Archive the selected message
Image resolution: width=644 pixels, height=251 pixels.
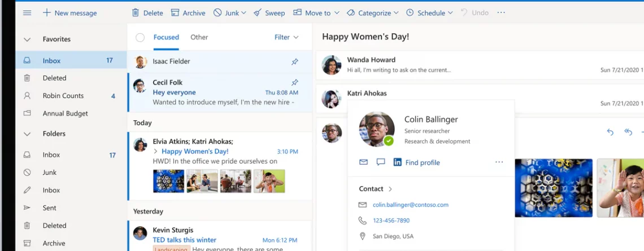pyautogui.click(x=188, y=12)
